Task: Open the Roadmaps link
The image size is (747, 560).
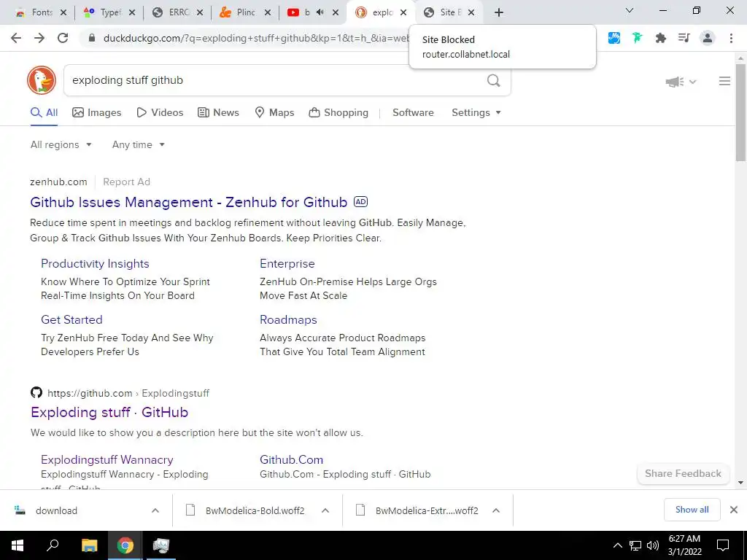Action: point(288,320)
